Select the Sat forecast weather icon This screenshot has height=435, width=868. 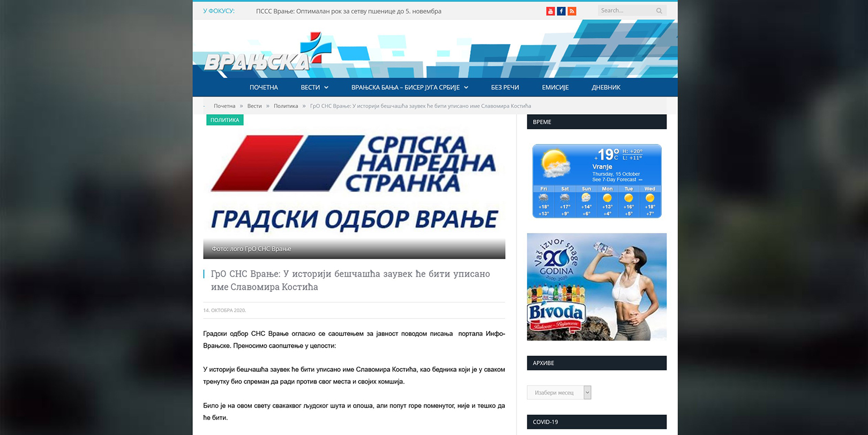click(x=565, y=198)
